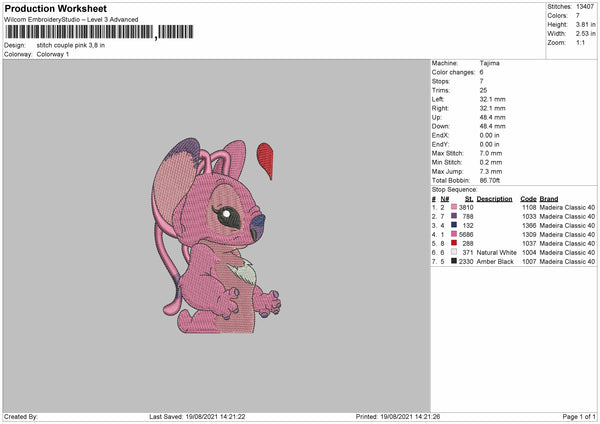The image size is (600, 424).
Task: Click the Up value '48.4 mm'
Action: tap(492, 117)
